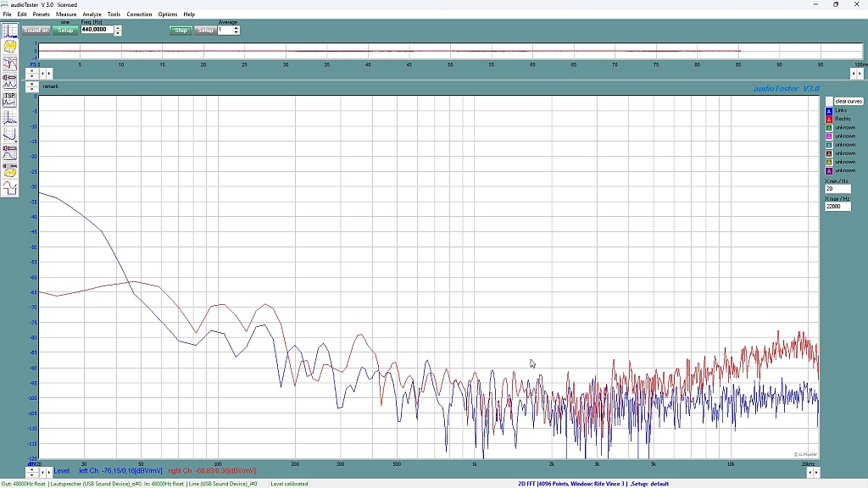The image size is (868, 488).
Task: Shift spectrum frequency axis left, bottom-left arrow
Action: click(42, 472)
